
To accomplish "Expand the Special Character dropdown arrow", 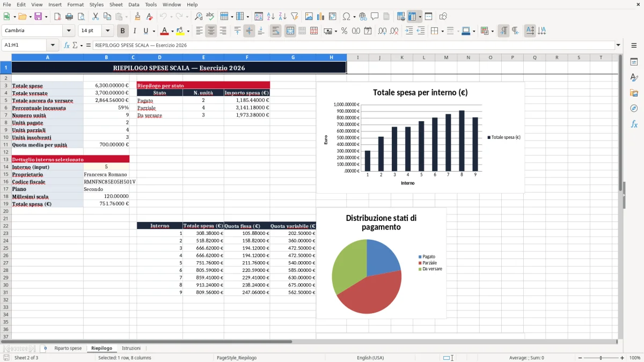I will click(x=354, y=17).
